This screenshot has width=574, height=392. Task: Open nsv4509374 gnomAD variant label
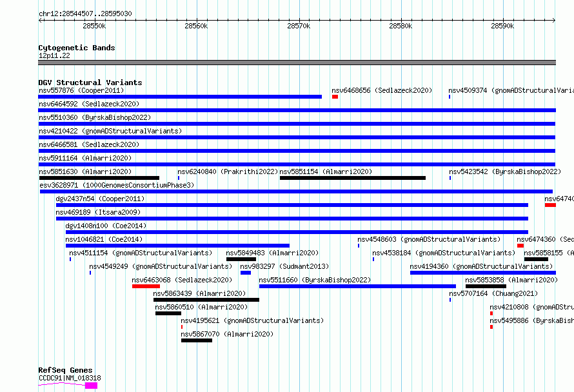coord(511,90)
